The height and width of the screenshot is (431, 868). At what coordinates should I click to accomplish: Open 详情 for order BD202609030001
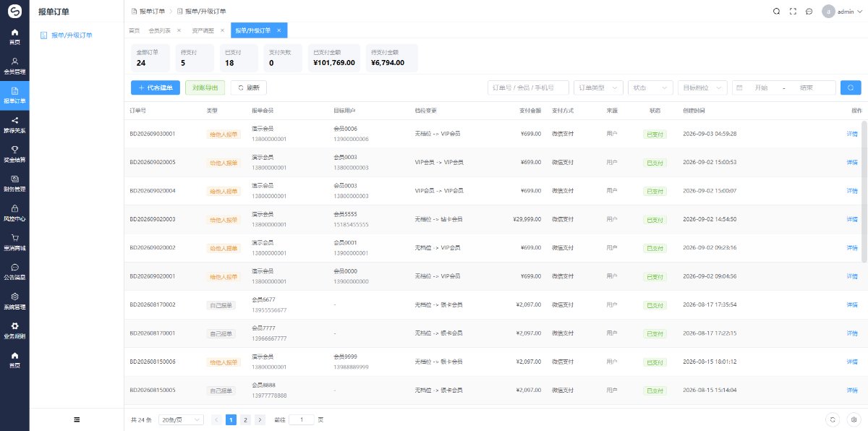(852, 134)
